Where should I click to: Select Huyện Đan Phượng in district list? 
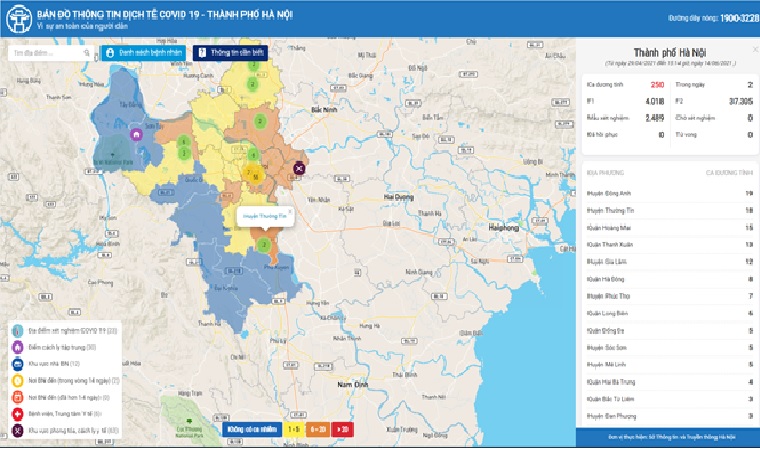coord(669,417)
